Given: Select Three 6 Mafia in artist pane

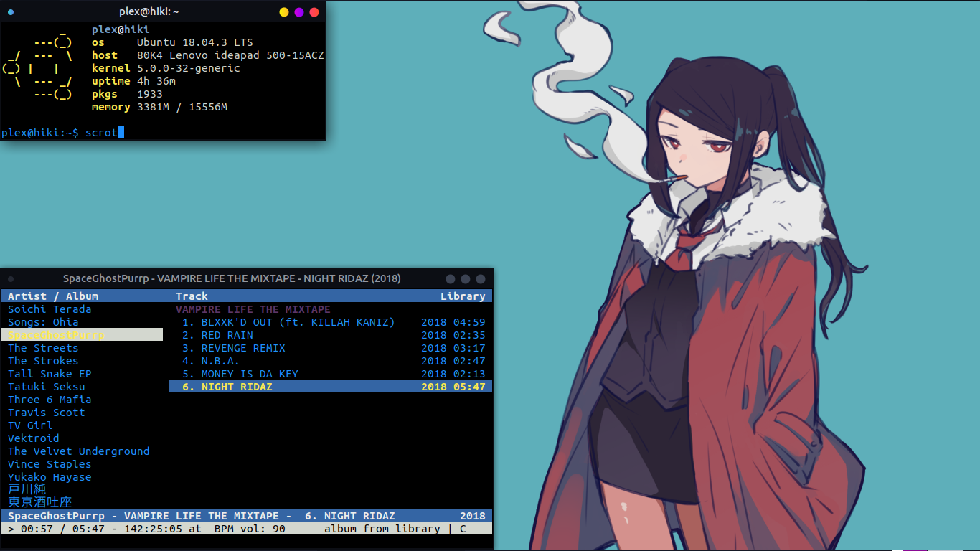Looking at the screenshot, I should tap(50, 400).
